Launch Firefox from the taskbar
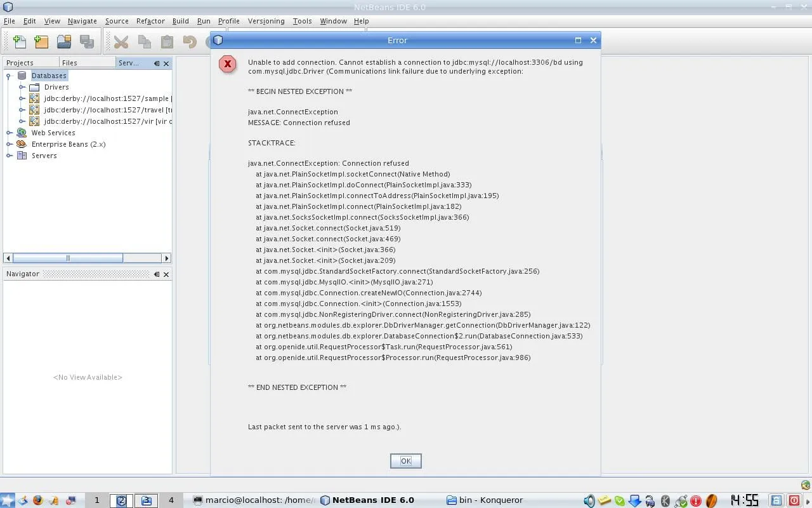Screen dimensions: 812x508 [x=37, y=500]
